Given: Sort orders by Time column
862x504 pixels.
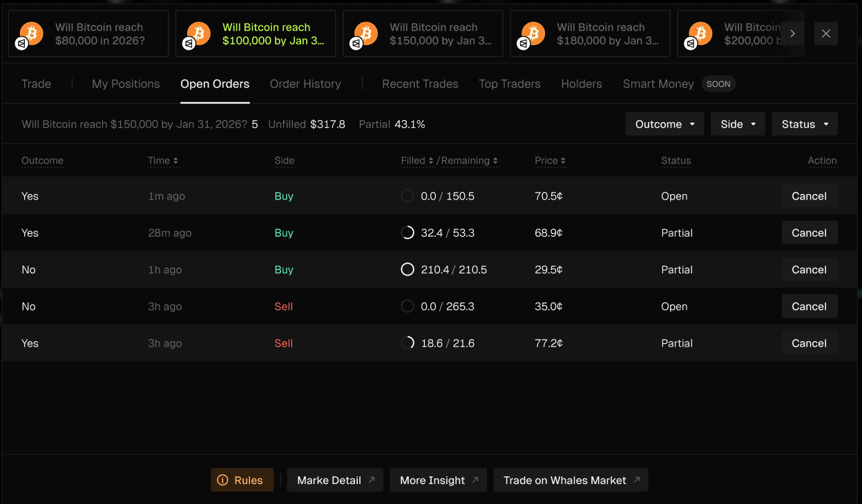Looking at the screenshot, I should 163,161.
